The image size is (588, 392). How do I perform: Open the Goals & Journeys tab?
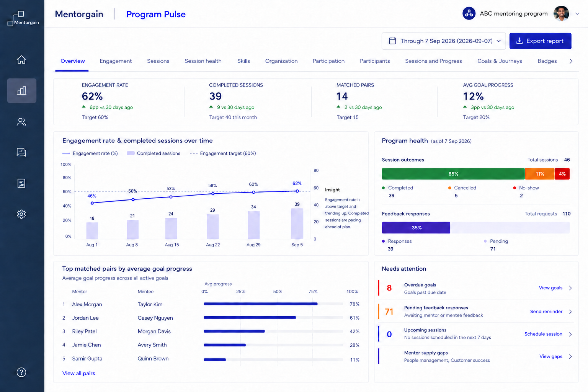pyautogui.click(x=500, y=61)
